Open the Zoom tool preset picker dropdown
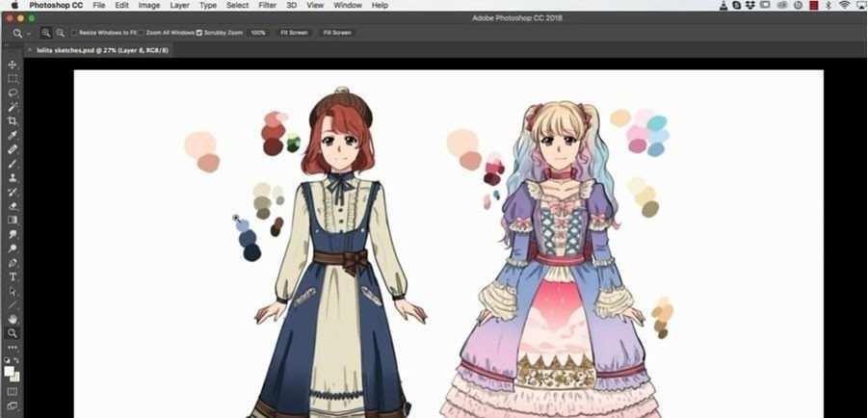Viewport: 868px width, 418px height. (30, 34)
